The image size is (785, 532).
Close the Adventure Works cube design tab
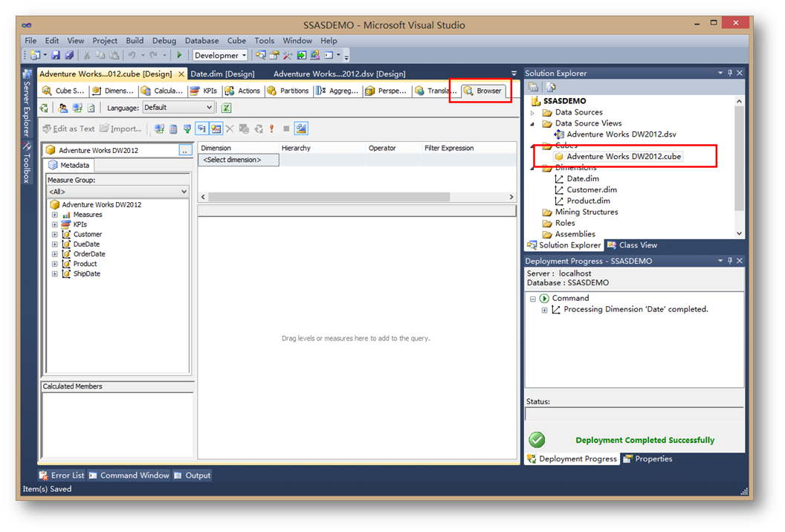point(181,74)
